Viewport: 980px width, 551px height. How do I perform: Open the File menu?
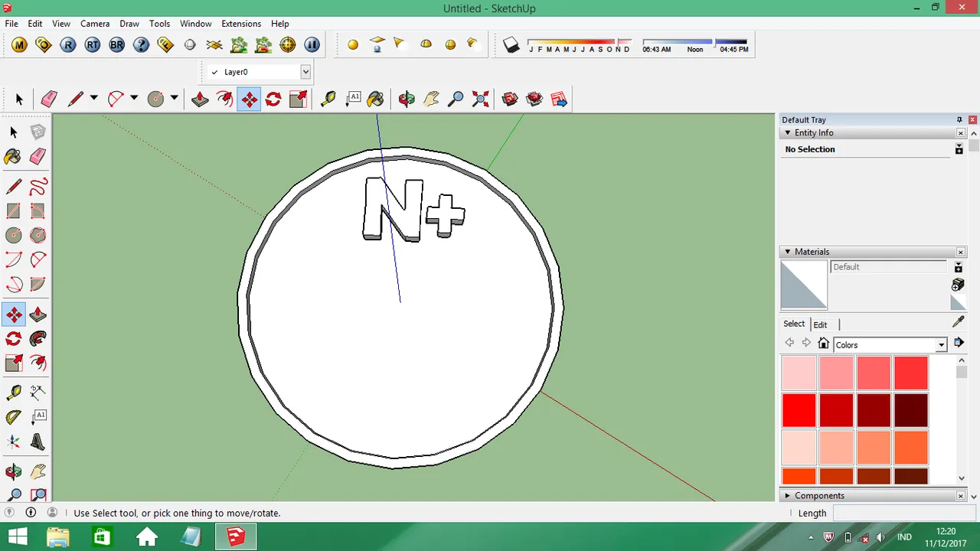click(11, 24)
